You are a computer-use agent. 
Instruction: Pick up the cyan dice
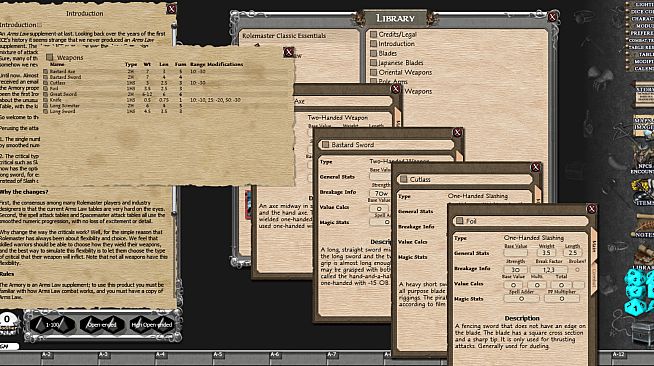[639, 292]
